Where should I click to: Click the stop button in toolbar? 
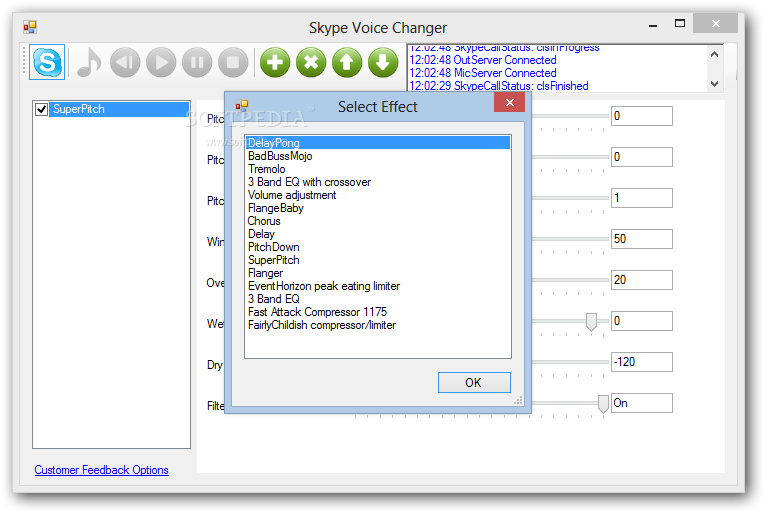(x=233, y=62)
